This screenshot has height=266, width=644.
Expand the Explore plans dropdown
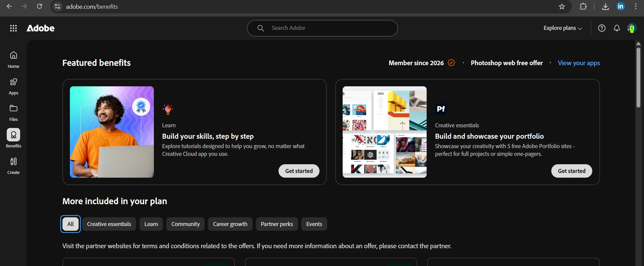[x=563, y=28]
